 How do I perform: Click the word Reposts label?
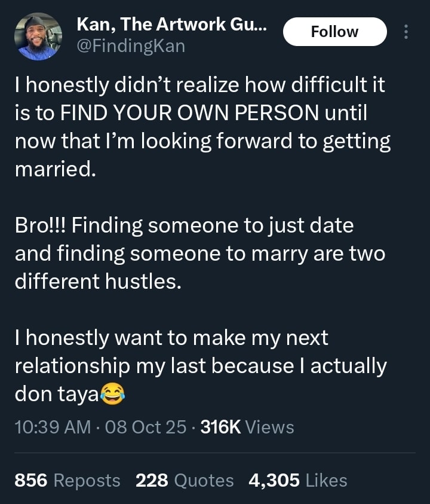coord(87,480)
